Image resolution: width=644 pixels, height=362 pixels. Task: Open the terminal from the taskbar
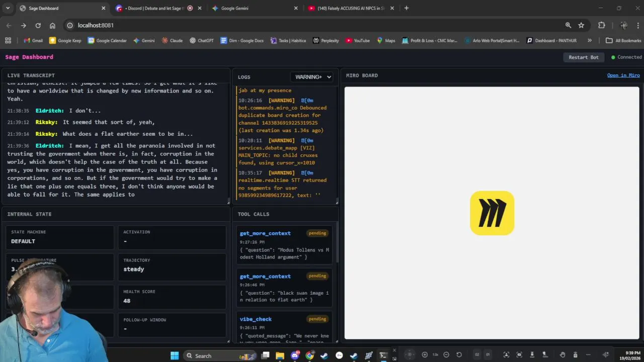(x=383, y=355)
